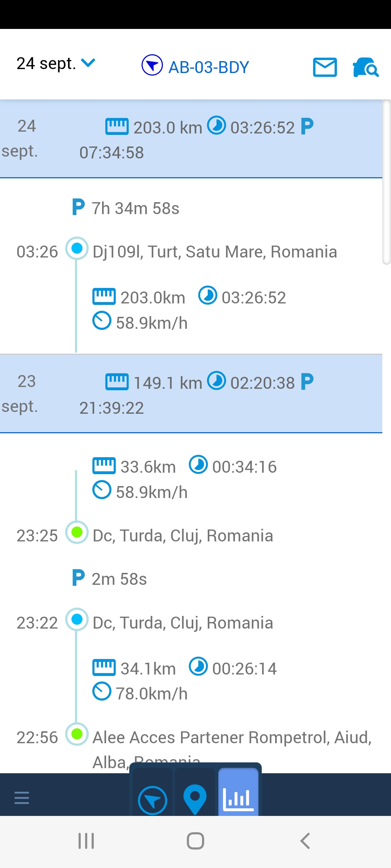
Task: Switch to the live tracking tab
Action: pyautogui.click(x=152, y=800)
